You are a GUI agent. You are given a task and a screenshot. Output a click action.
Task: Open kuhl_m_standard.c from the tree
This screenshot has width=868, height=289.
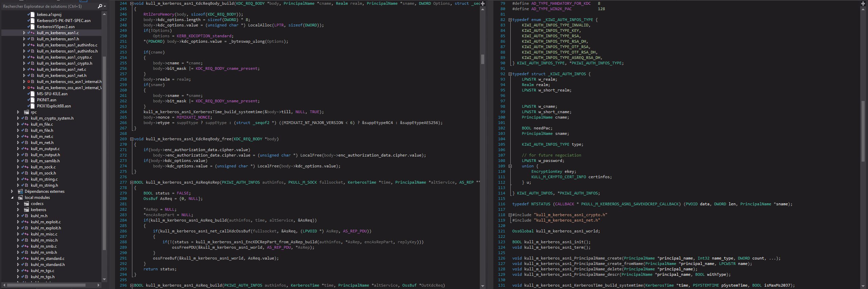(48, 259)
